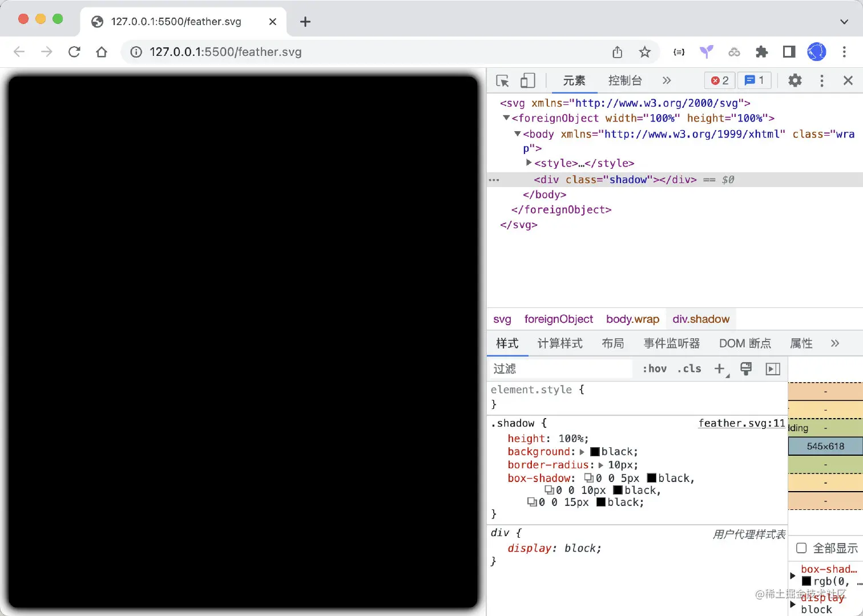
Task: Close the DevTools panel
Action: tap(848, 80)
